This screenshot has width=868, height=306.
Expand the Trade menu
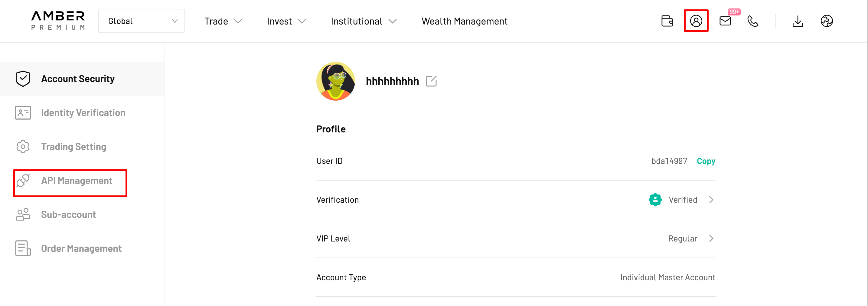click(223, 21)
